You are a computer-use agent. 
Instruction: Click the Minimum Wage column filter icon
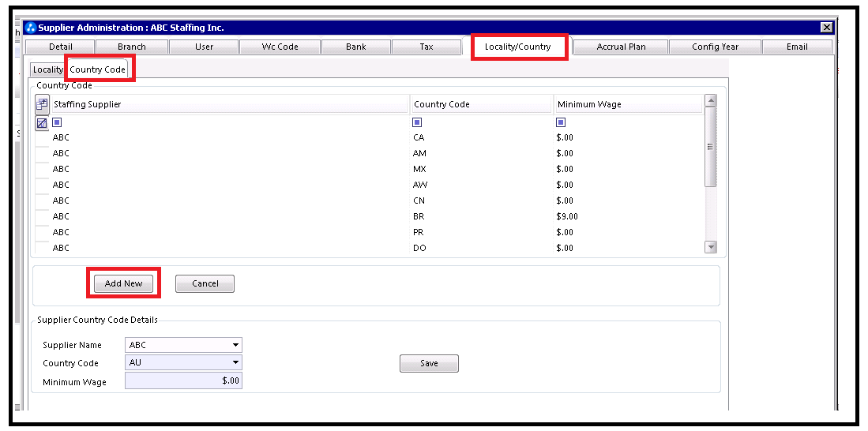[561, 122]
